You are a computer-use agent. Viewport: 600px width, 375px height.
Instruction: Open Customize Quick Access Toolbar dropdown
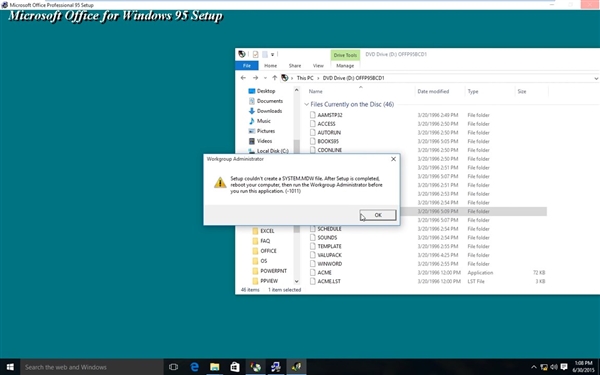pos(272,55)
